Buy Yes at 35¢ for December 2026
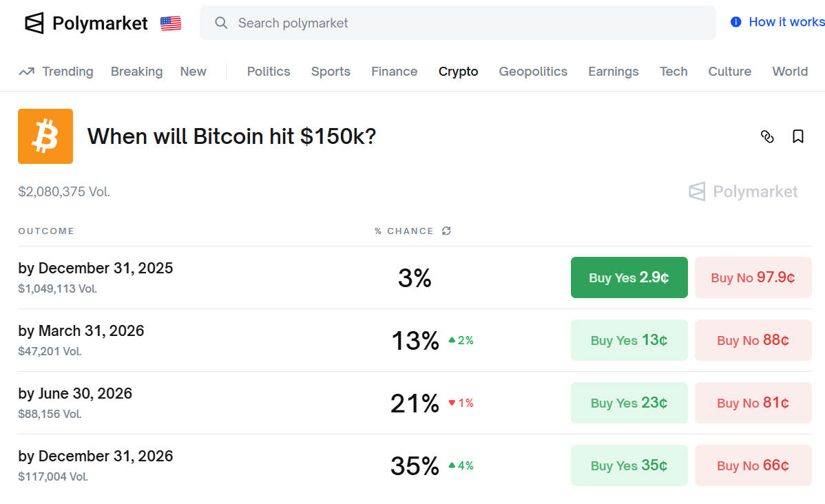 [629, 465]
